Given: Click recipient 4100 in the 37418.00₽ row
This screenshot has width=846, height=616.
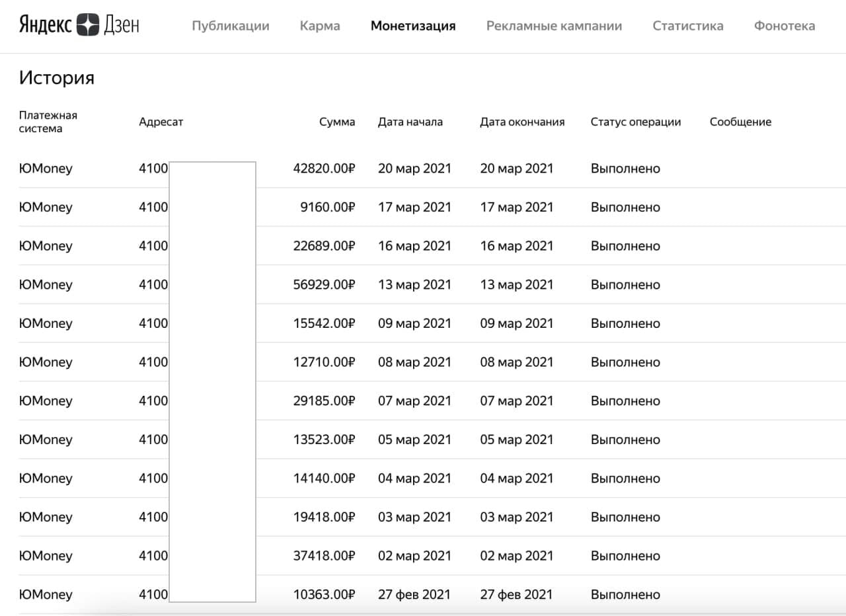Looking at the screenshot, I should [153, 556].
